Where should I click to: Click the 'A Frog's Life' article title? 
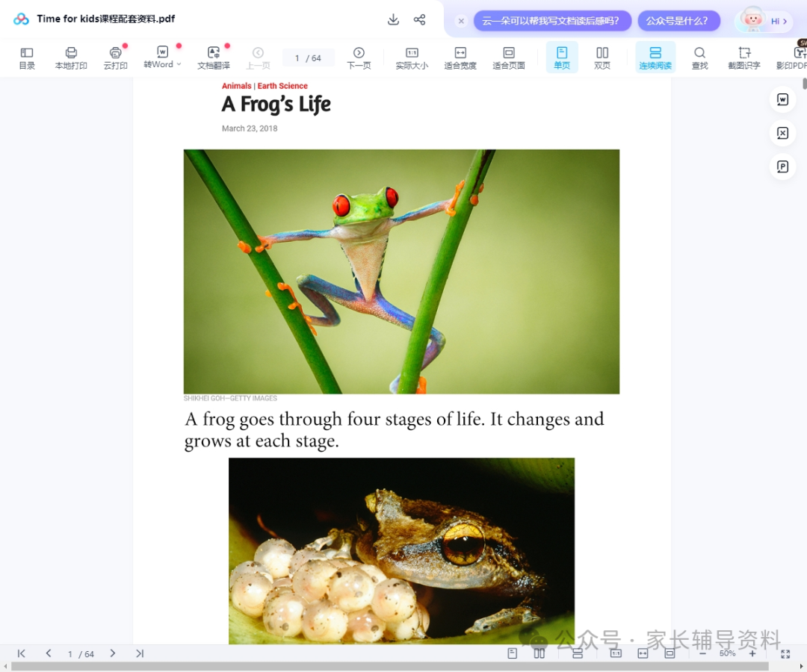tap(276, 105)
